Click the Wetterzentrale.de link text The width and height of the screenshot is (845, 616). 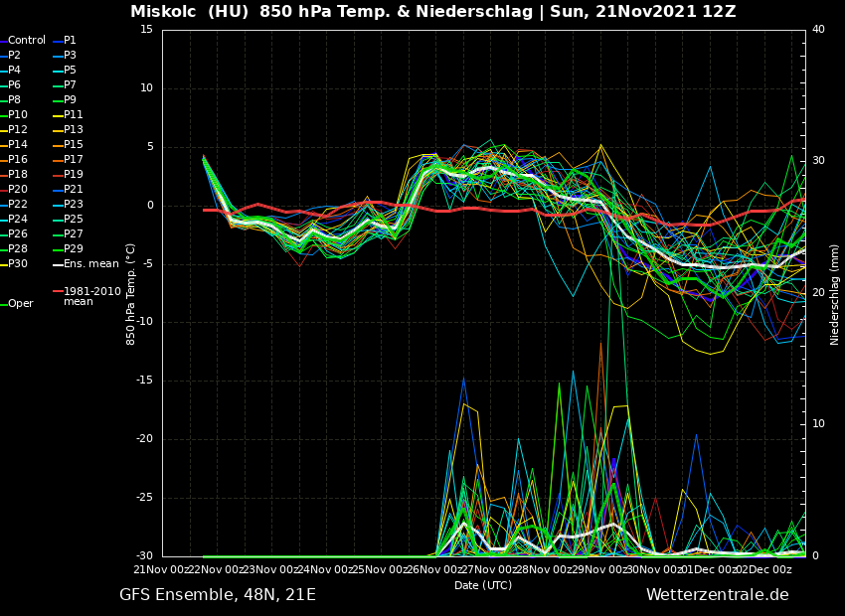click(x=717, y=595)
